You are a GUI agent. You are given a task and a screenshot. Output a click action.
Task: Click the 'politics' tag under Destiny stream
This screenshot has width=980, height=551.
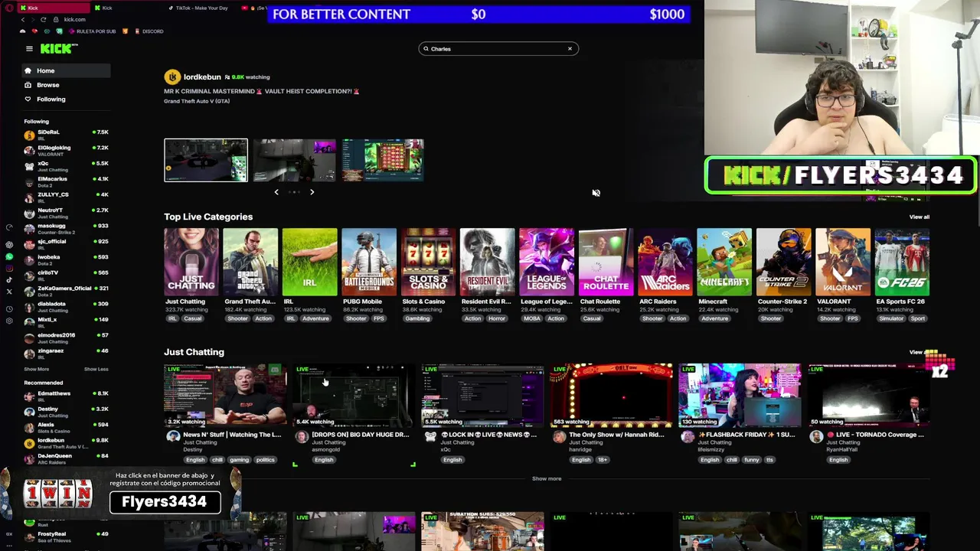[265, 460]
